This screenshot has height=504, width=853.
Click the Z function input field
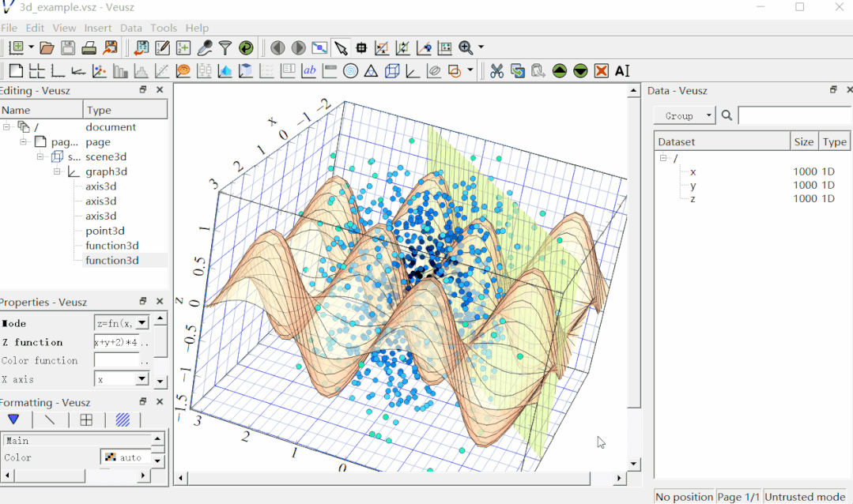coord(116,342)
